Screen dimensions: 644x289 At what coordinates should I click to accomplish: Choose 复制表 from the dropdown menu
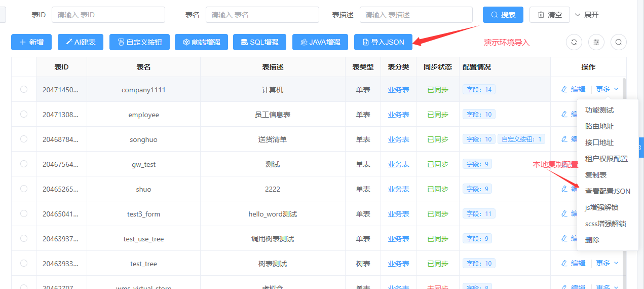click(595, 175)
